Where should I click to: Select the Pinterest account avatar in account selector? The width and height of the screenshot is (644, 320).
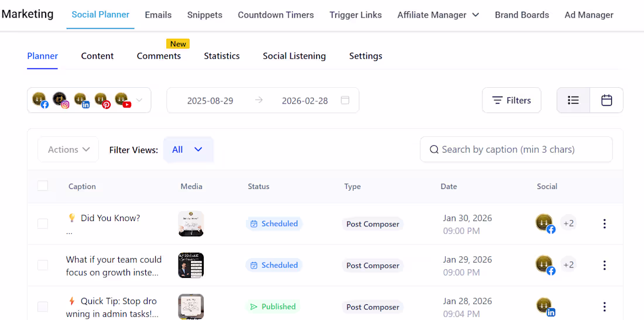(x=102, y=99)
